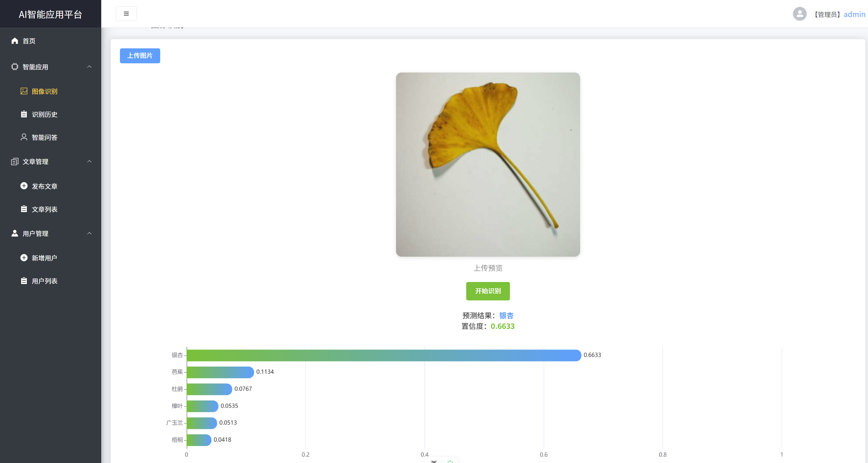Click the home icon beside 首页

[14, 41]
